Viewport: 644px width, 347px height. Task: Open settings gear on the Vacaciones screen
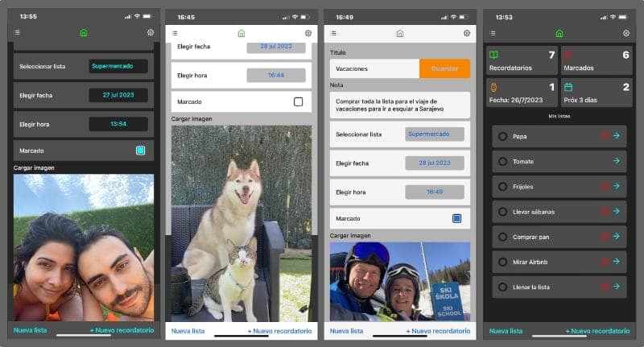[x=467, y=33]
